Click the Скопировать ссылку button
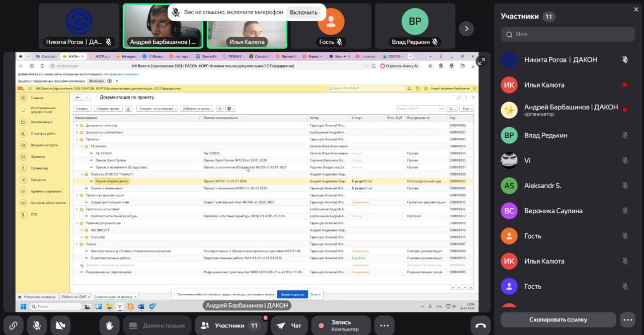644x335 pixels. pos(558,319)
